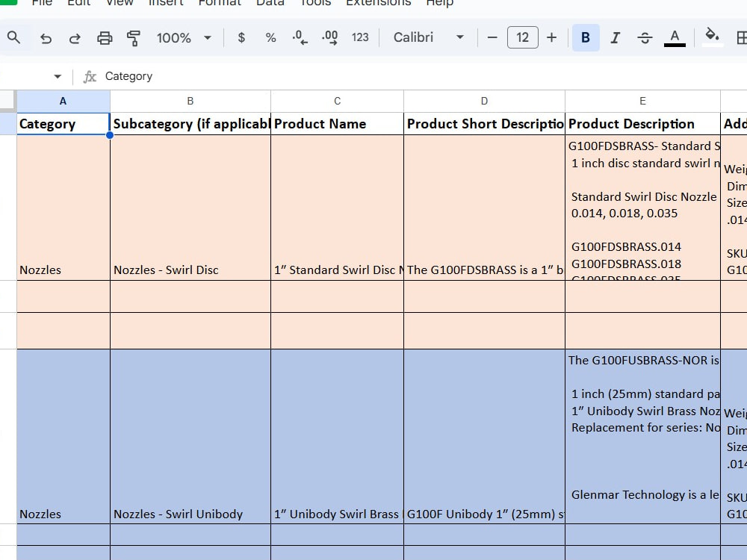This screenshot has height=560, width=747.
Task: Open the Tools menu
Action: (315, 3)
